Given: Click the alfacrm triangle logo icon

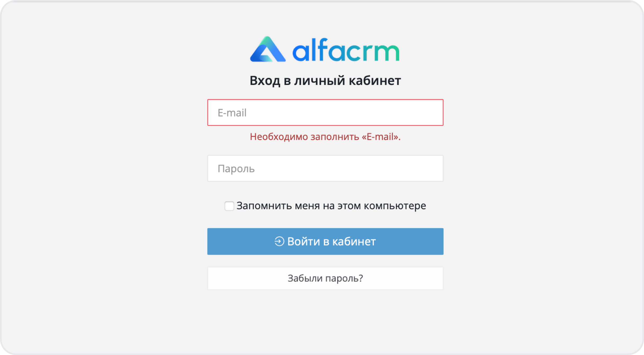Looking at the screenshot, I should pos(268,49).
